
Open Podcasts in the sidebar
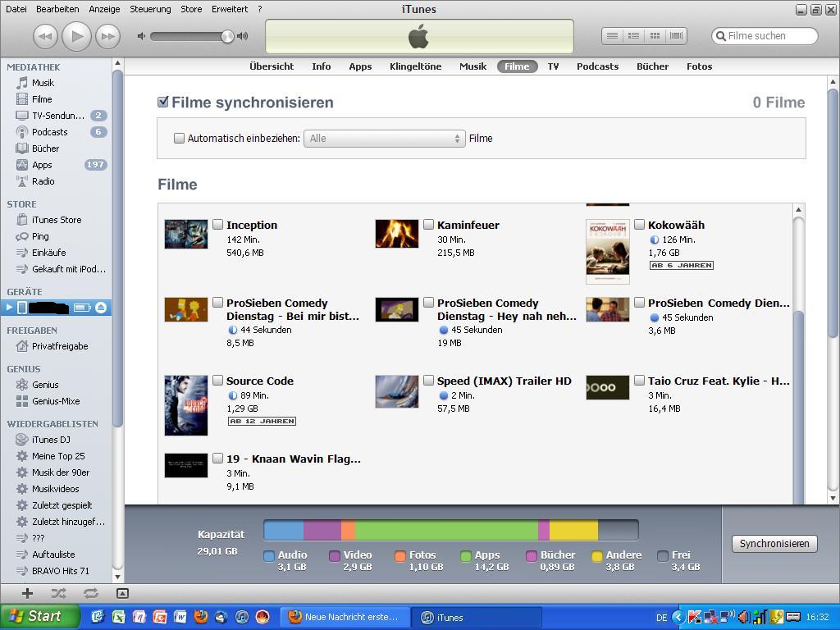point(49,132)
